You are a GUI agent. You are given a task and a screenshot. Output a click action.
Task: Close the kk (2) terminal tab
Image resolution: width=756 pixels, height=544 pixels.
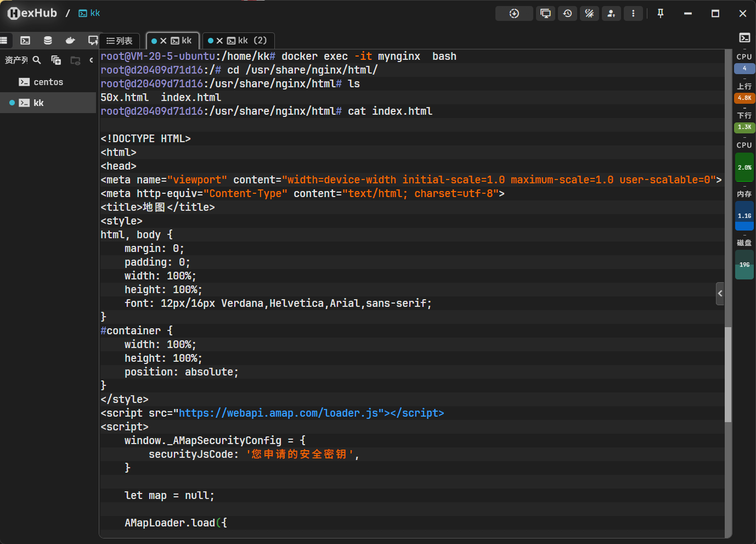click(x=219, y=41)
